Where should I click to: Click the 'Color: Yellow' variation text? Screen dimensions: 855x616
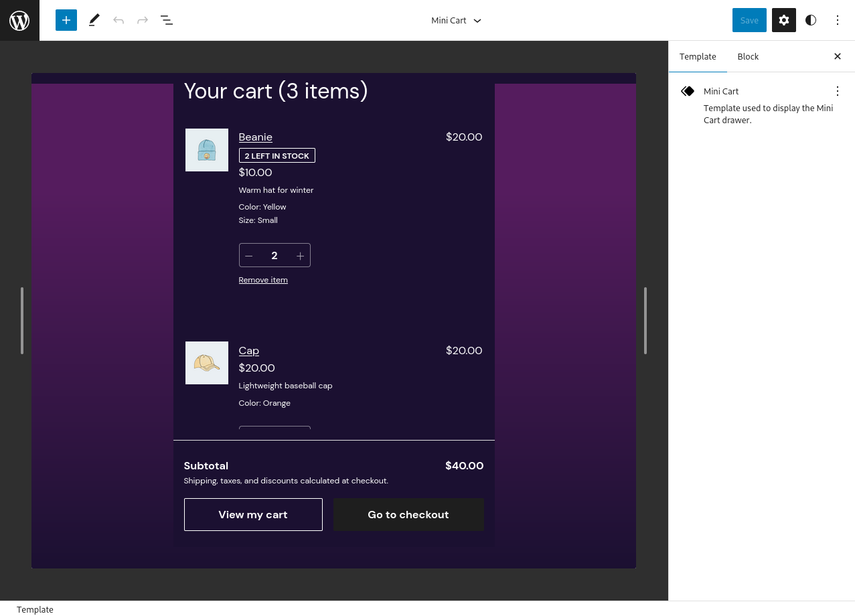[x=262, y=207]
